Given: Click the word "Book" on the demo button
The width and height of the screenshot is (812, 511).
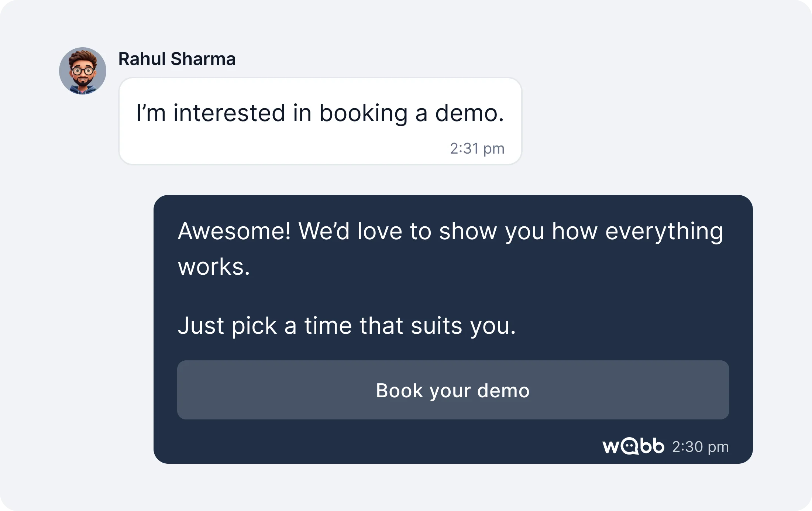Looking at the screenshot, I should point(399,390).
